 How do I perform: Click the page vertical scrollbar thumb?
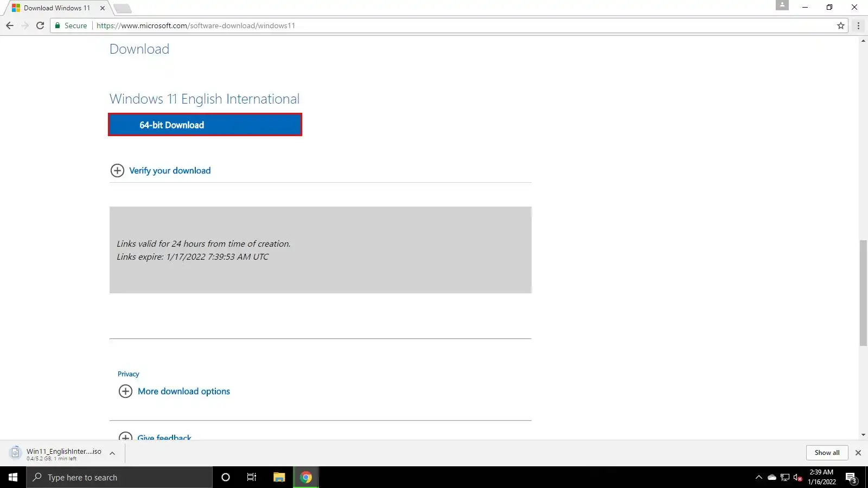[x=863, y=293]
